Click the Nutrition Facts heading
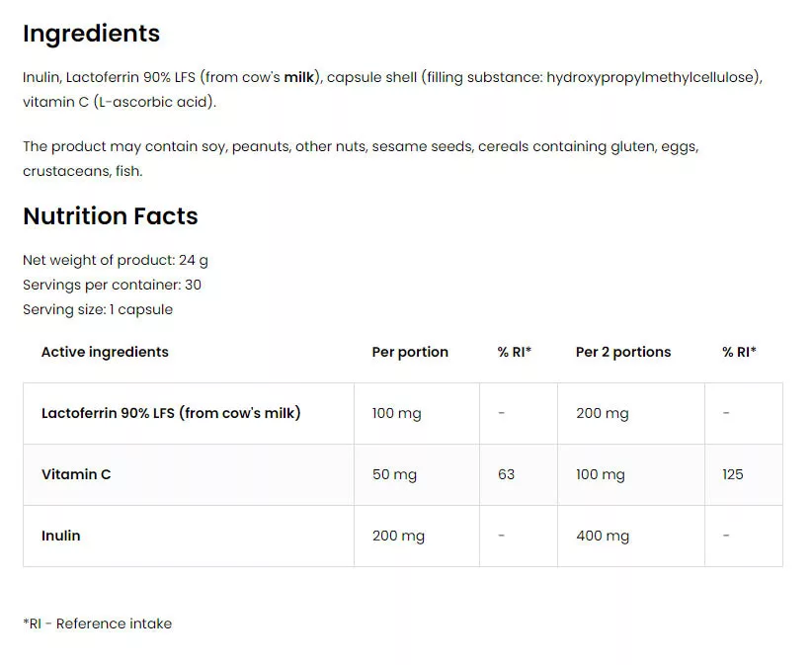Viewport: 812px width, 665px height. (x=110, y=216)
